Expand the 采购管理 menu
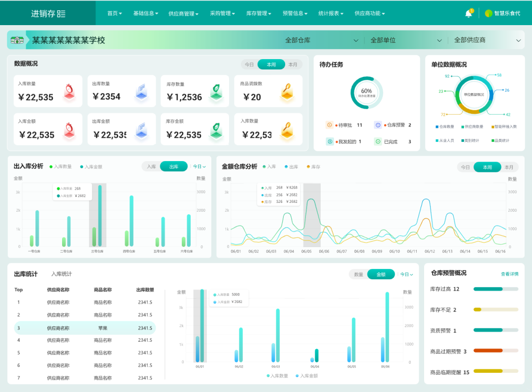The image size is (532, 392). point(222,13)
